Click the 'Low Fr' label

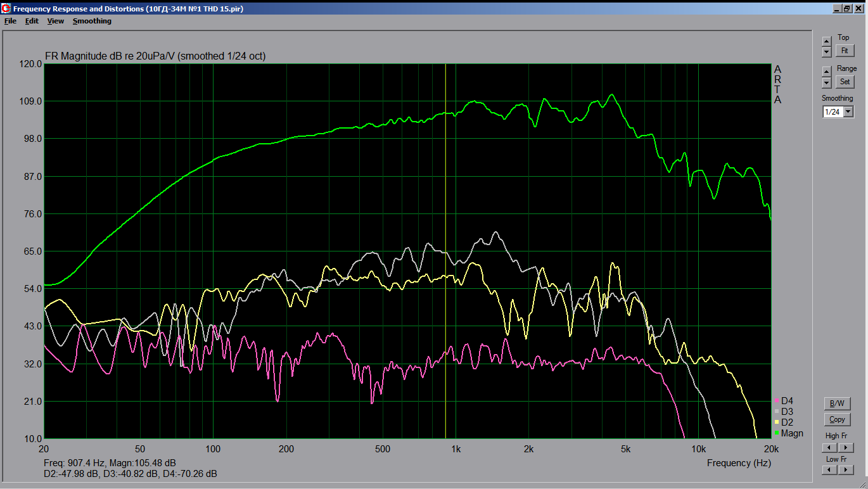click(x=836, y=459)
